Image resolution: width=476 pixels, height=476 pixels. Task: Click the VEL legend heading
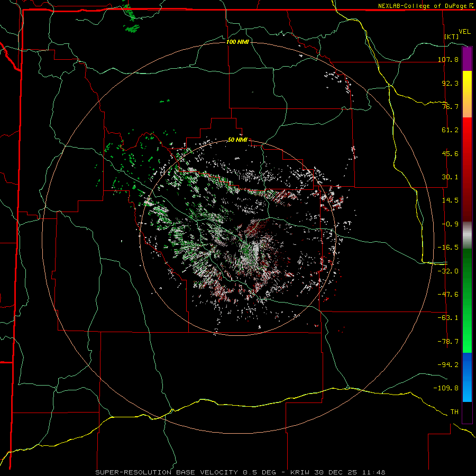(x=464, y=31)
